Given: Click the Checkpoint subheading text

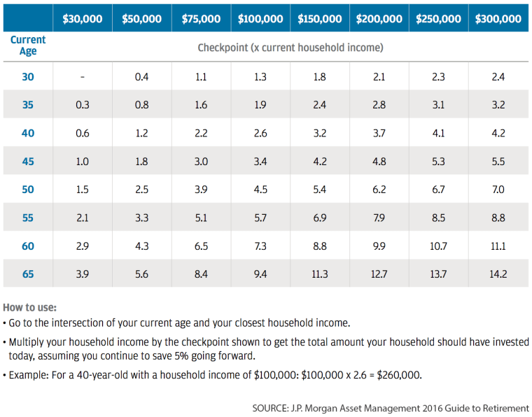Looking at the screenshot, I should click(x=290, y=48).
